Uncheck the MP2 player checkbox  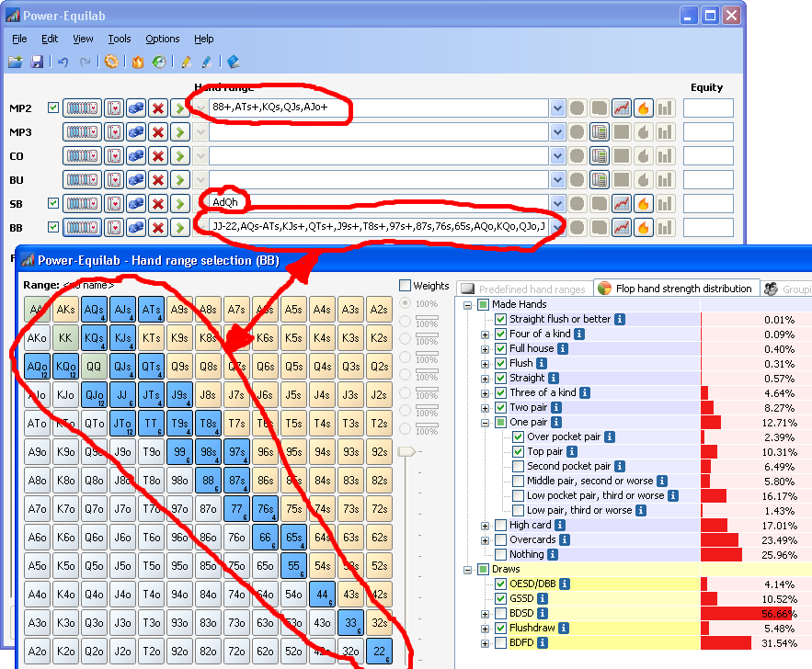coord(52,108)
